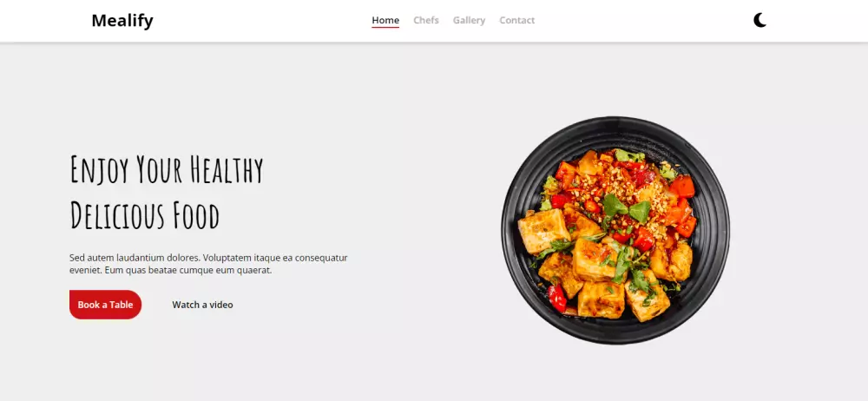
Task: Click the Mealify logo
Action: [122, 21]
